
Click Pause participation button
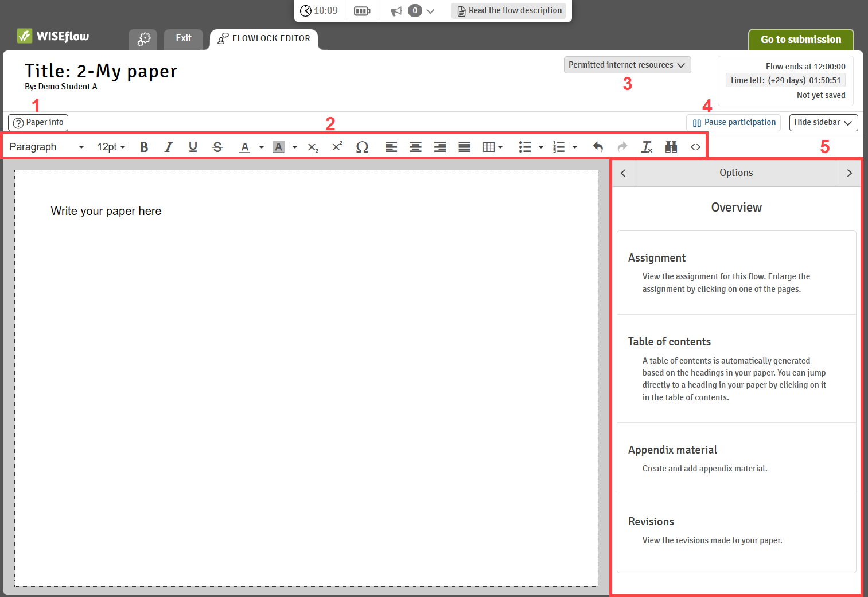734,122
